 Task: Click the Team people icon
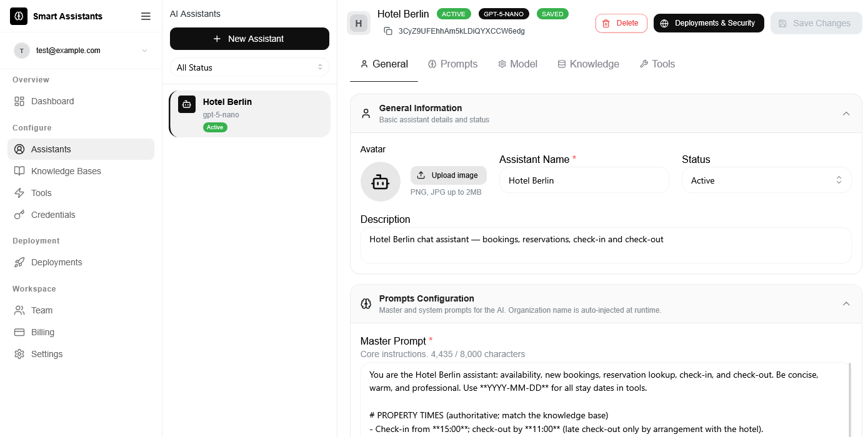19,310
